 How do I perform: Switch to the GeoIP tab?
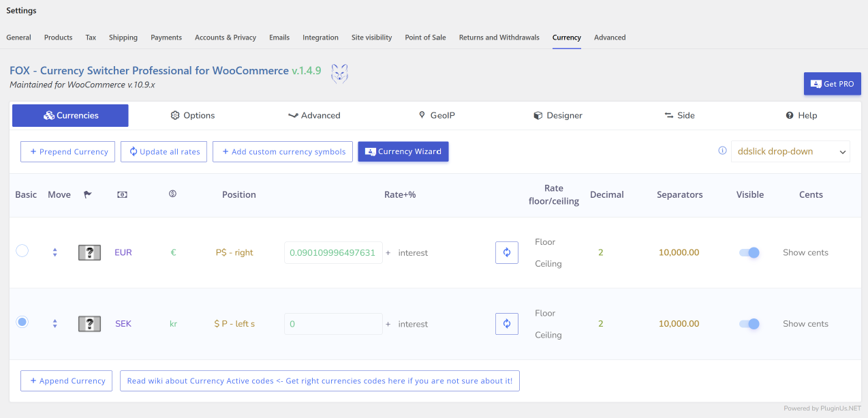(437, 115)
